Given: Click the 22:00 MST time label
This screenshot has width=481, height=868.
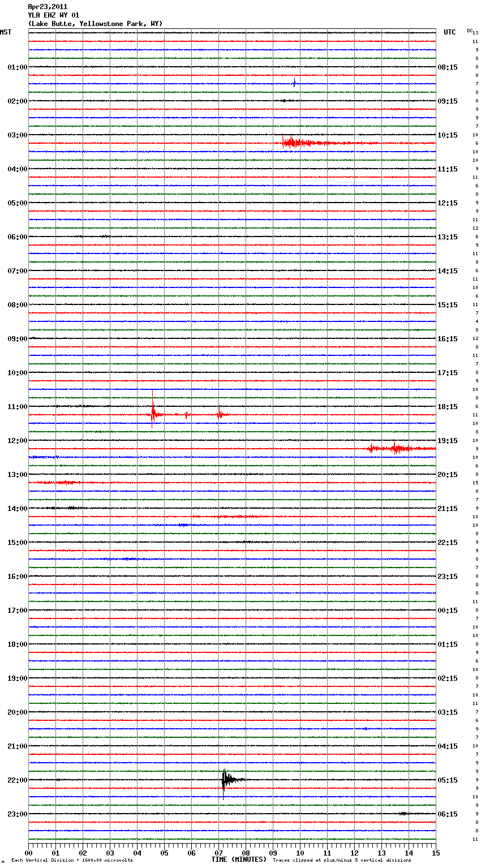Looking at the screenshot, I should click(17, 780).
